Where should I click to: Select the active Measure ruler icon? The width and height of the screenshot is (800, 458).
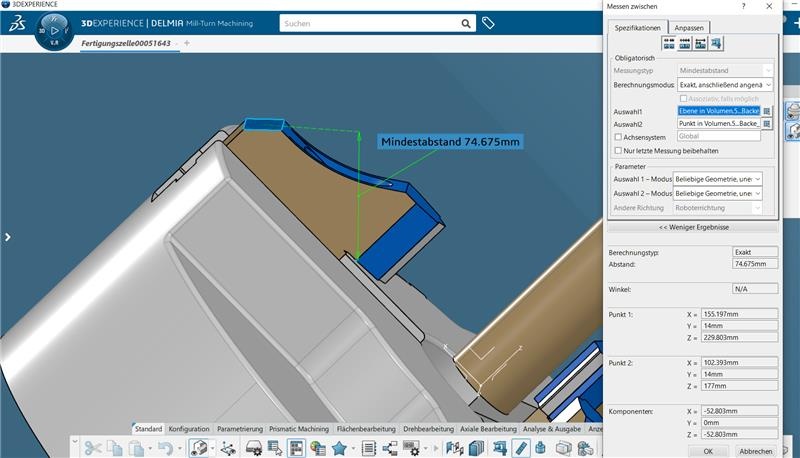point(521,448)
